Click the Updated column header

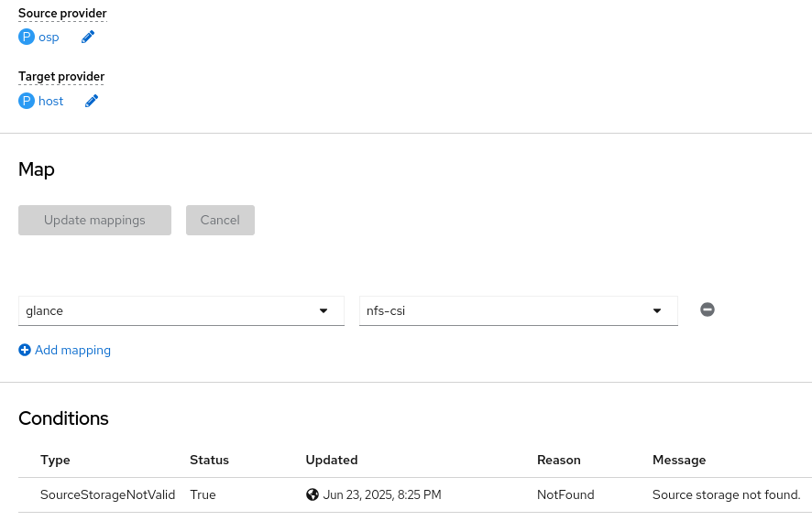332,460
